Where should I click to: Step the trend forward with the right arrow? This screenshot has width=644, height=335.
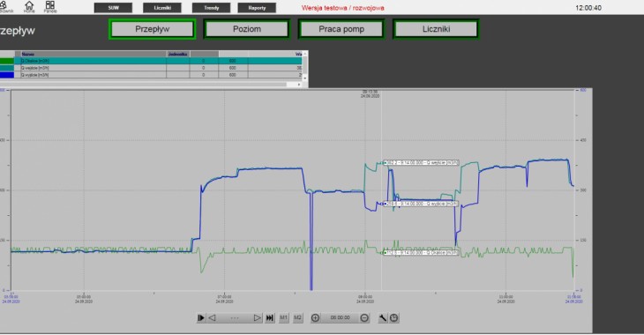point(257,317)
